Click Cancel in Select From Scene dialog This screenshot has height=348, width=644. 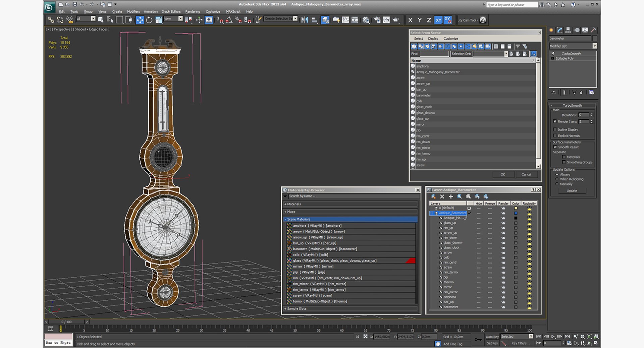(x=526, y=174)
